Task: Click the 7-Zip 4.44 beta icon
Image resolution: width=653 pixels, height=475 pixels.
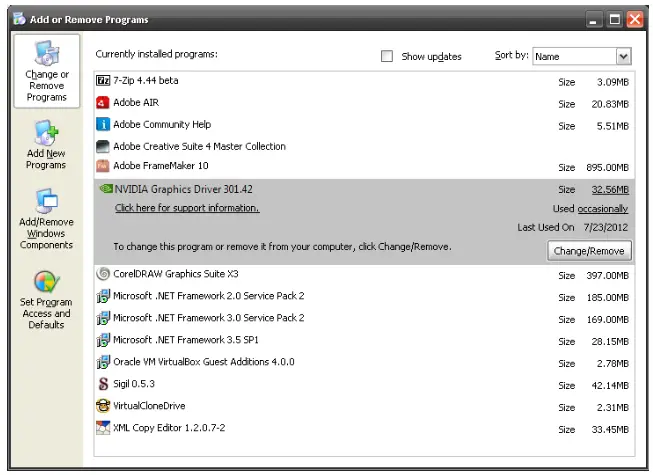Action: [x=103, y=81]
